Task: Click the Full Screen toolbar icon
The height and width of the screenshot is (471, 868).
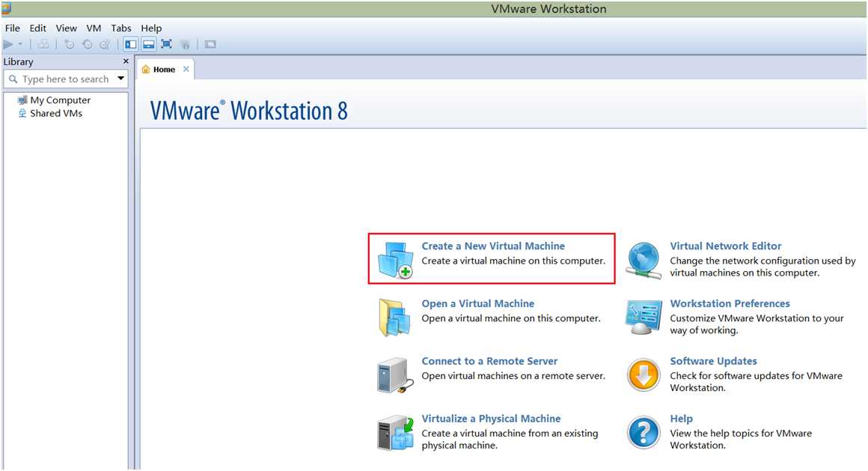Action: [167, 44]
